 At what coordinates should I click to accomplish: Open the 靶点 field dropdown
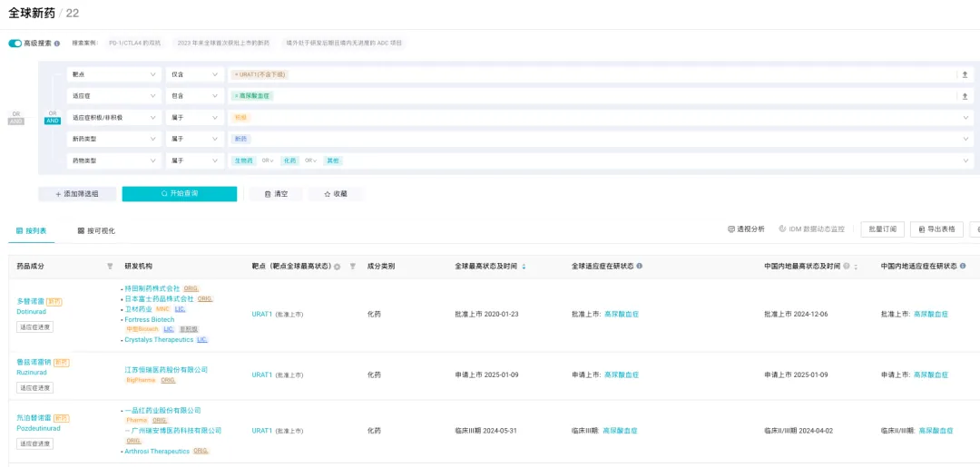[x=113, y=74]
